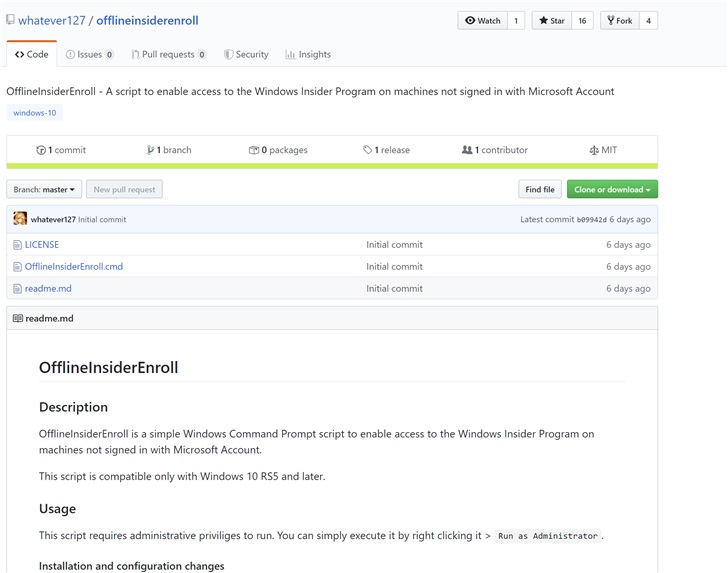728x573 pixels.
Task: Expand the Clone or download dropdown
Action: (x=612, y=189)
